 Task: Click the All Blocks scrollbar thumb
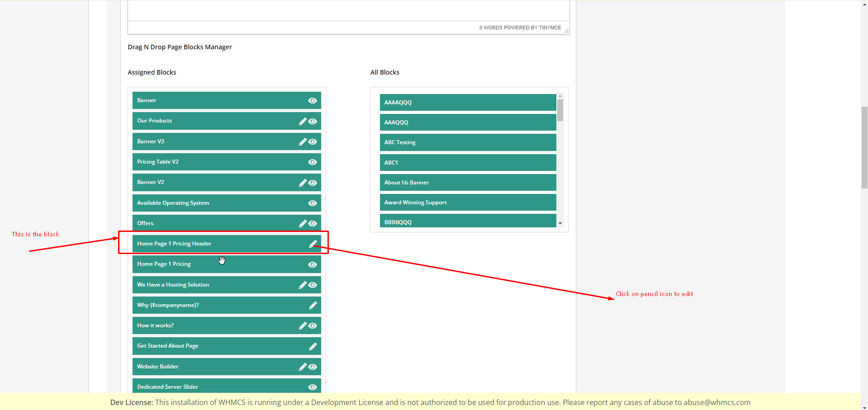tap(560, 110)
